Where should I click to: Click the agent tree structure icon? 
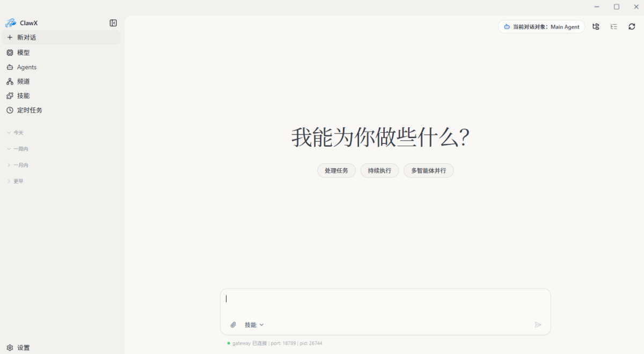(596, 26)
